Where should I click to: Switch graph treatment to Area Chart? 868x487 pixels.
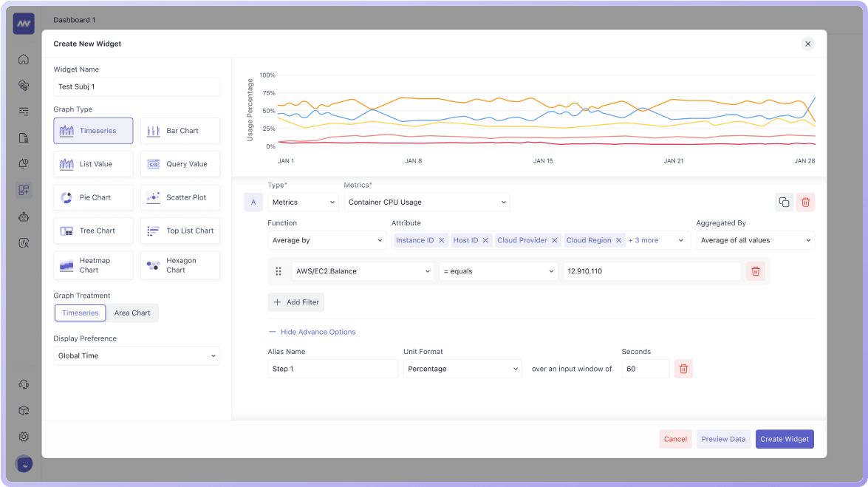point(132,313)
